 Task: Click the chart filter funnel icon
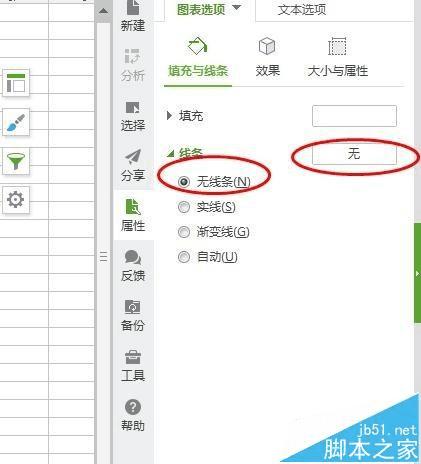pos(16,161)
